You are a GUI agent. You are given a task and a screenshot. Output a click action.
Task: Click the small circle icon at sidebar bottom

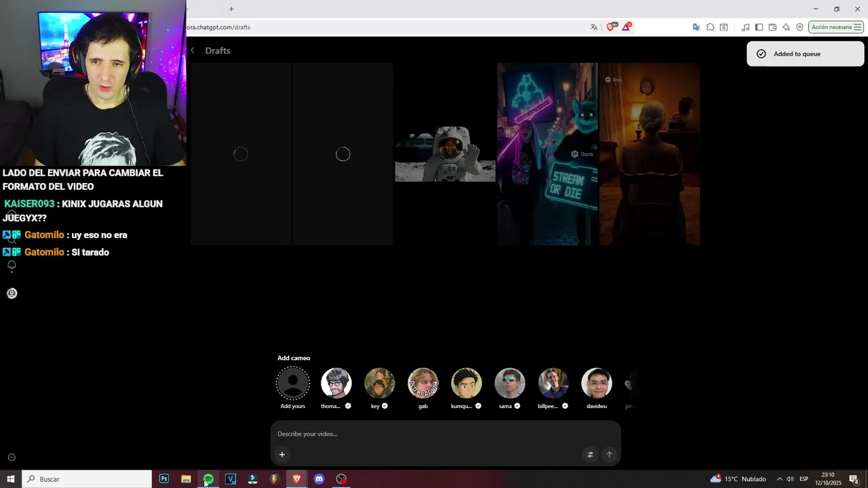pos(12,457)
